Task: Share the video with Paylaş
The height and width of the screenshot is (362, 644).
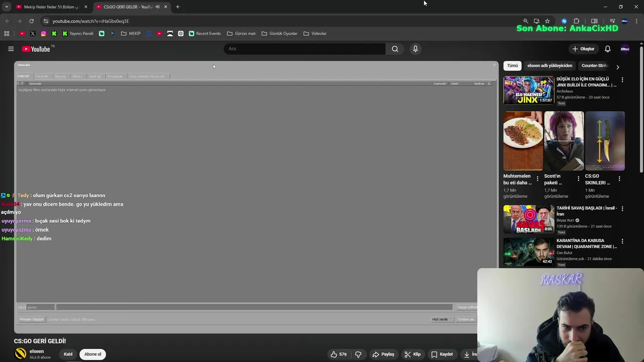Action: [x=383, y=354]
